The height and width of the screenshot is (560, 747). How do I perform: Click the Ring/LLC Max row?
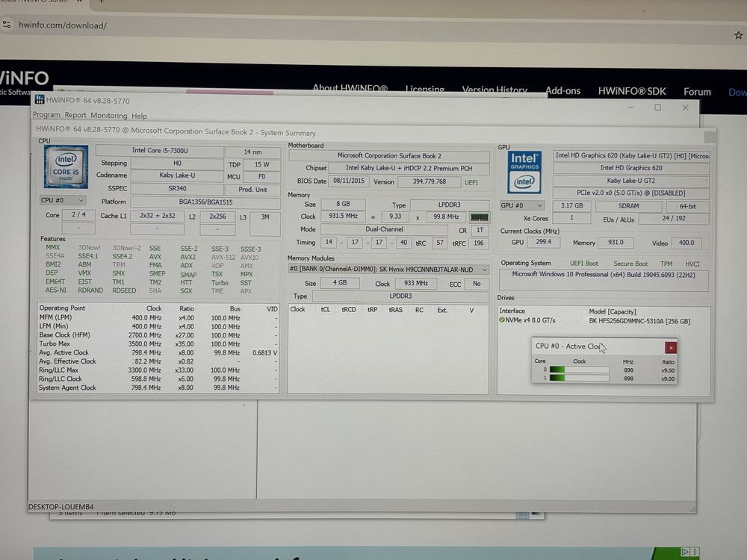click(158, 370)
